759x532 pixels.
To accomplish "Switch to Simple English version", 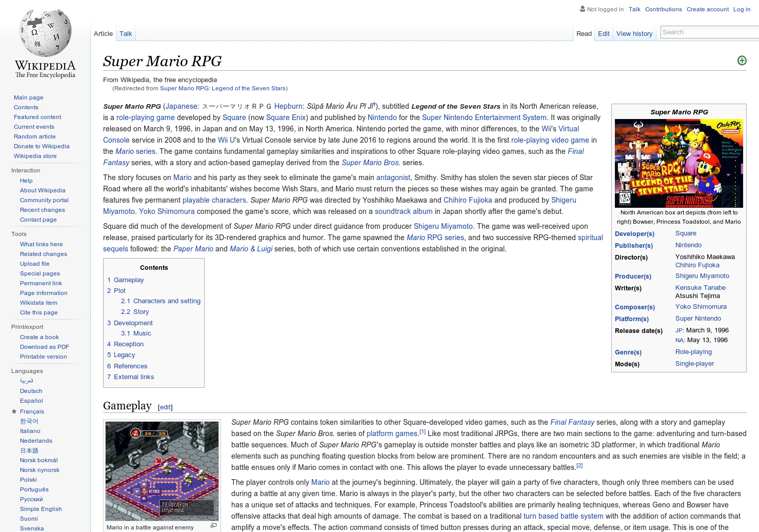I will click(41, 509).
